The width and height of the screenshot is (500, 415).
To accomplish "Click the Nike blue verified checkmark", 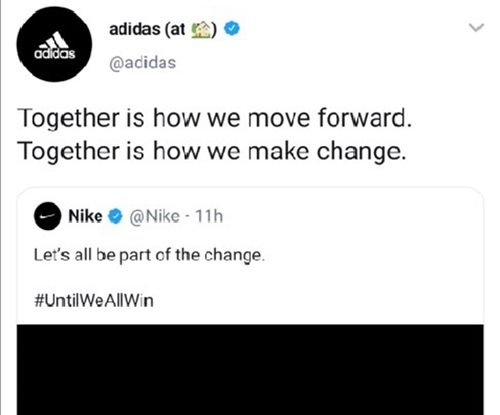I will (115, 217).
